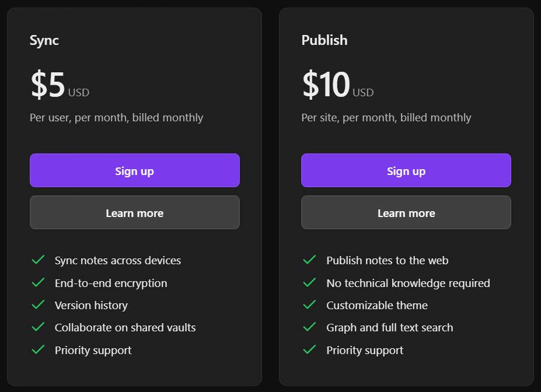Click the checkmark beside Customizable theme
541x392 pixels.
click(x=309, y=304)
